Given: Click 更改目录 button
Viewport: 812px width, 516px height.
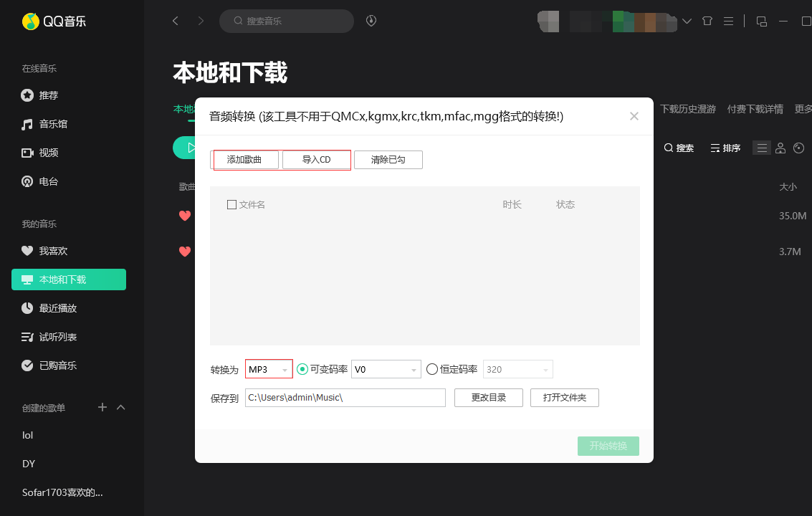Looking at the screenshot, I should 488,398.
